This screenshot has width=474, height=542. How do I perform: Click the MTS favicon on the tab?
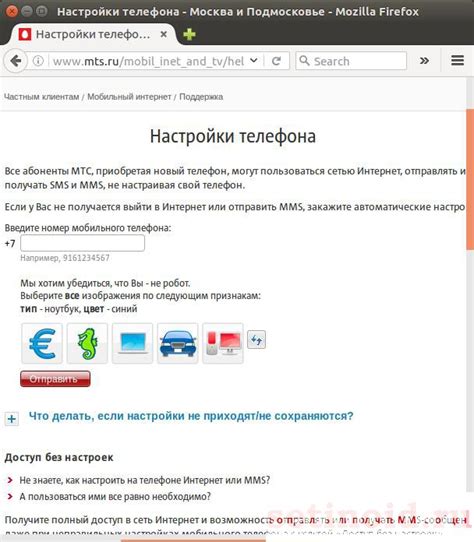pos(25,34)
